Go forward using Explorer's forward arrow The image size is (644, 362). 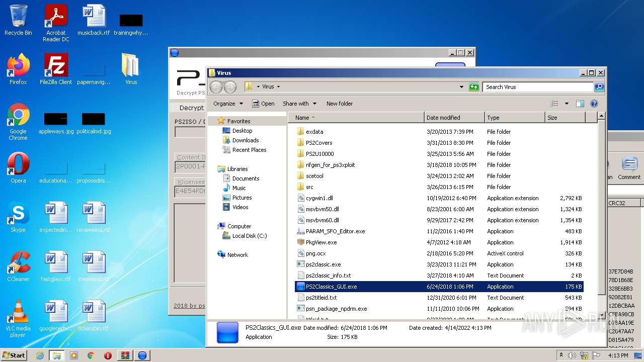click(230, 87)
